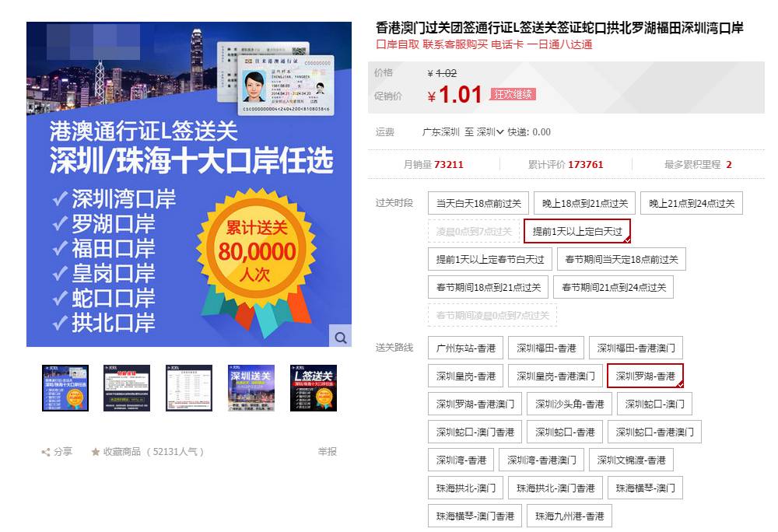Click the 狂欢继续 promotion badge
This screenshot has width=778, height=532.
[513, 94]
